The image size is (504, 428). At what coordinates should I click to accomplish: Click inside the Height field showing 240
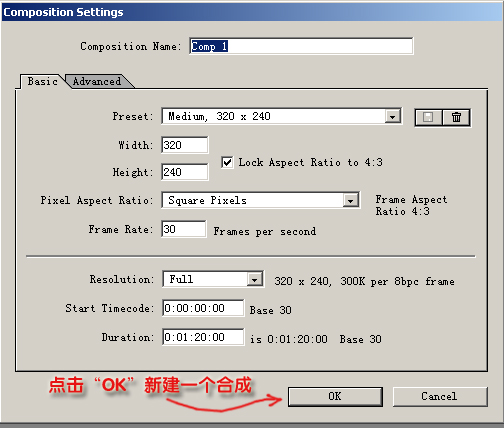coord(185,172)
